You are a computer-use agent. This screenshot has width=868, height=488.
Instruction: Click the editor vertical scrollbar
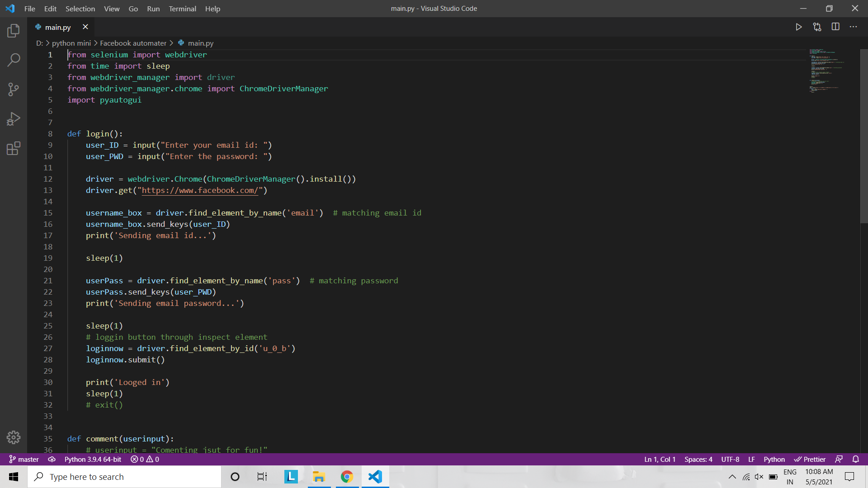(x=863, y=136)
